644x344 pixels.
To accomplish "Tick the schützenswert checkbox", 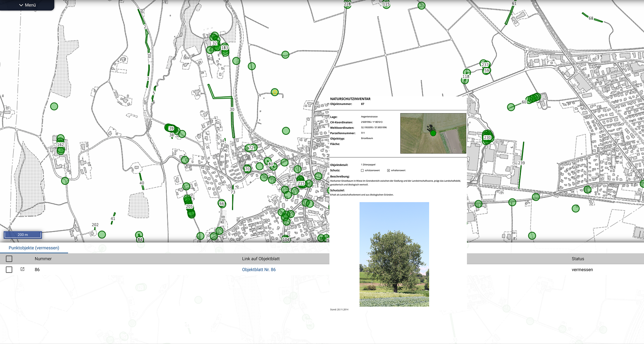I will 362,171.
